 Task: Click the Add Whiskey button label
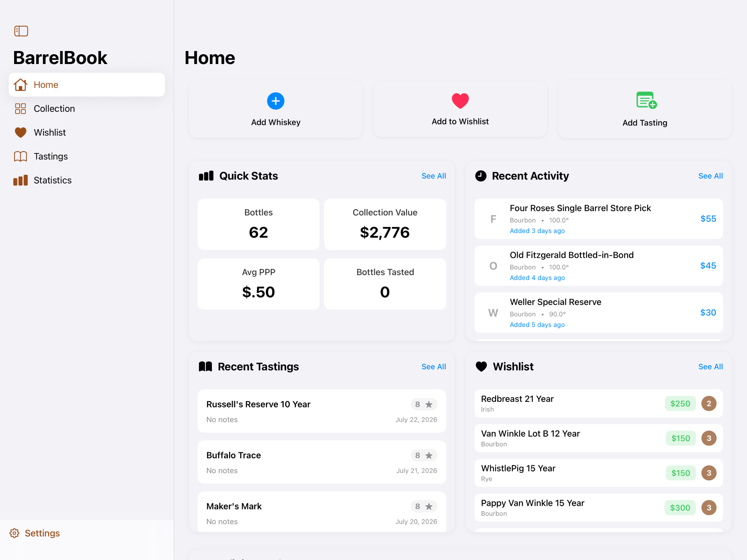pos(276,122)
